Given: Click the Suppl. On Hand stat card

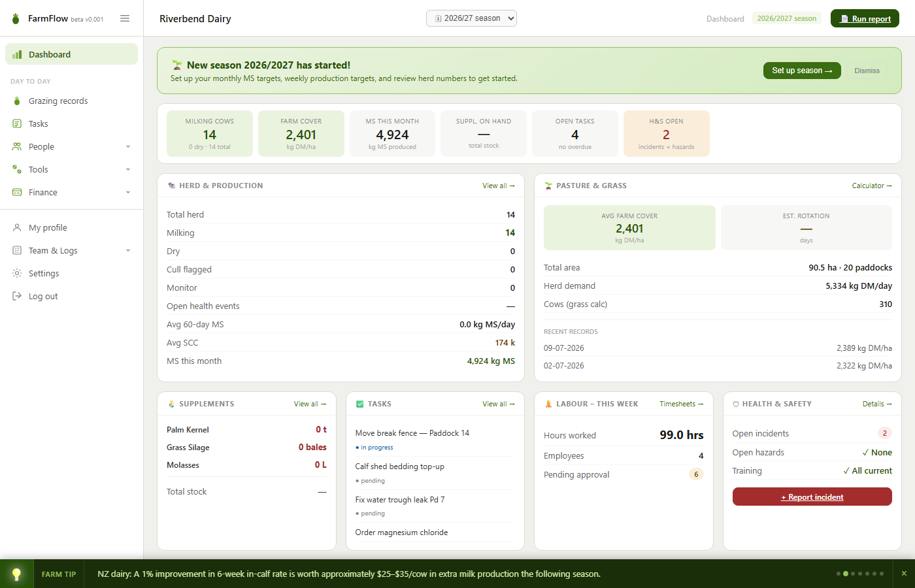Looking at the screenshot, I should point(484,133).
